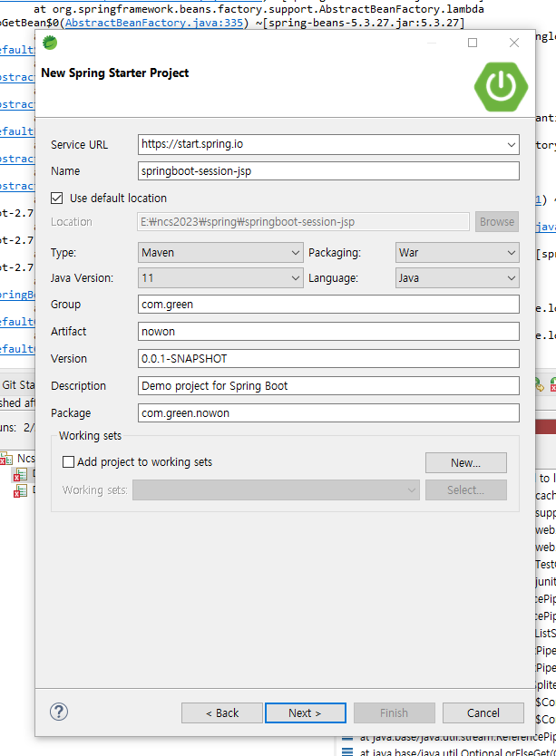This screenshot has width=556, height=756.
Task: Click the Spring Boot power logo
Action: point(501,87)
